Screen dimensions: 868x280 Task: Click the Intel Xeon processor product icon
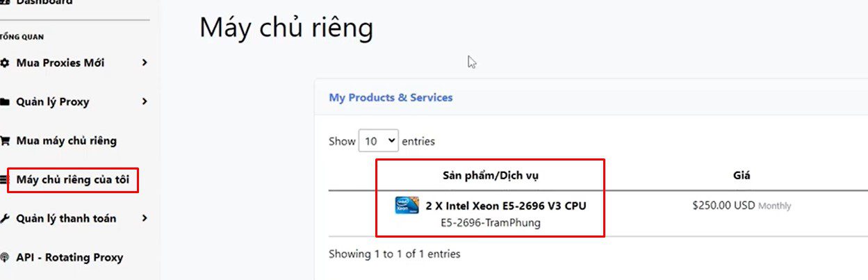[407, 206]
